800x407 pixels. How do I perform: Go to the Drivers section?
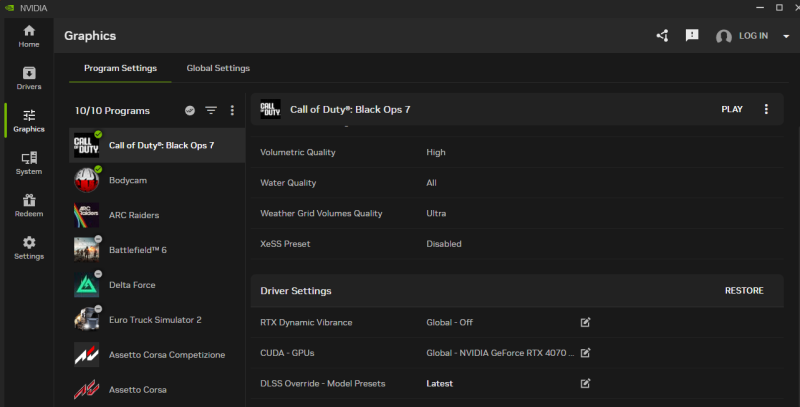29,77
